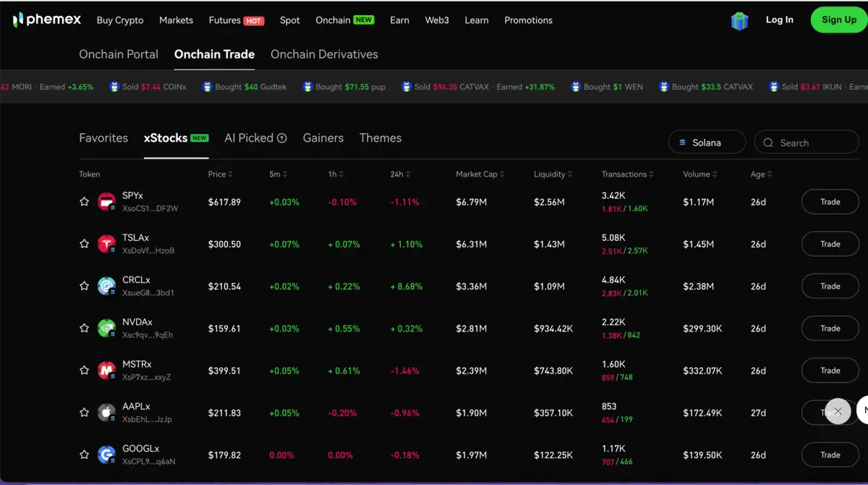Click the Phemex logo

(x=47, y=20)
